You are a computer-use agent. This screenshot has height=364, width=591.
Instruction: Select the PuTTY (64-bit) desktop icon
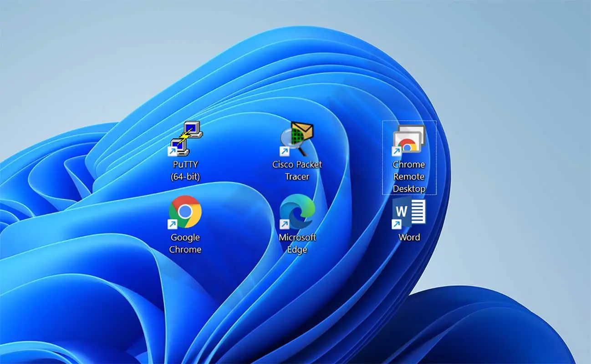click(186, 138)
